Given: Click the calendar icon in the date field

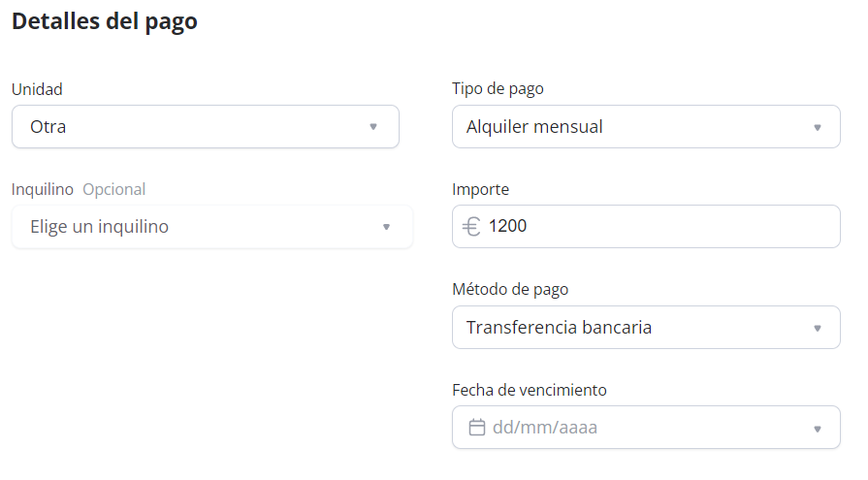Looking at the screenshot, I should [476, 427].
